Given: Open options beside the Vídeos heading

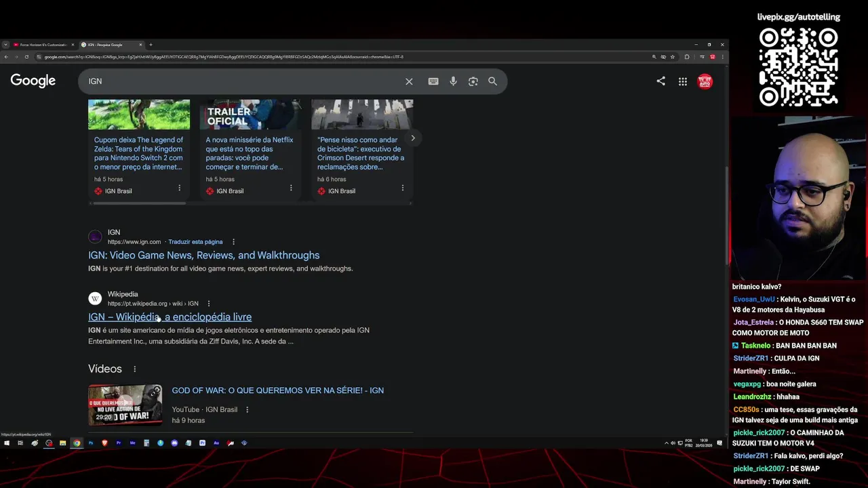Looking at the screenshot, I should coord(134,369).
